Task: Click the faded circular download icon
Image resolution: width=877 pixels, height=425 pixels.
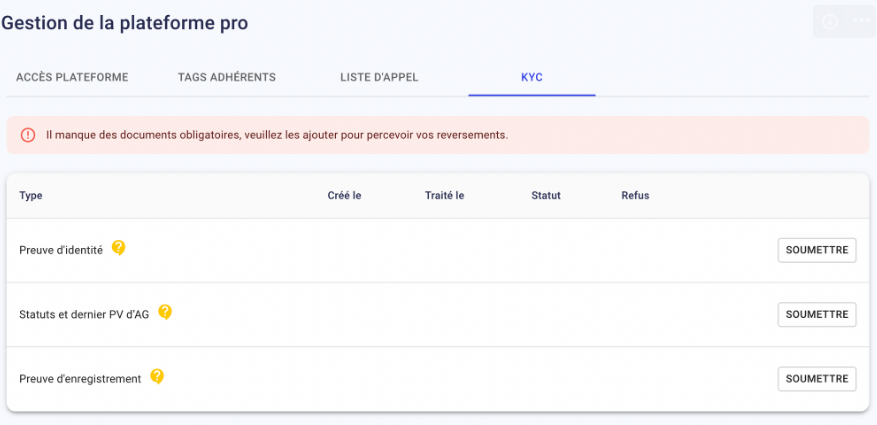Action: (830, 21)
